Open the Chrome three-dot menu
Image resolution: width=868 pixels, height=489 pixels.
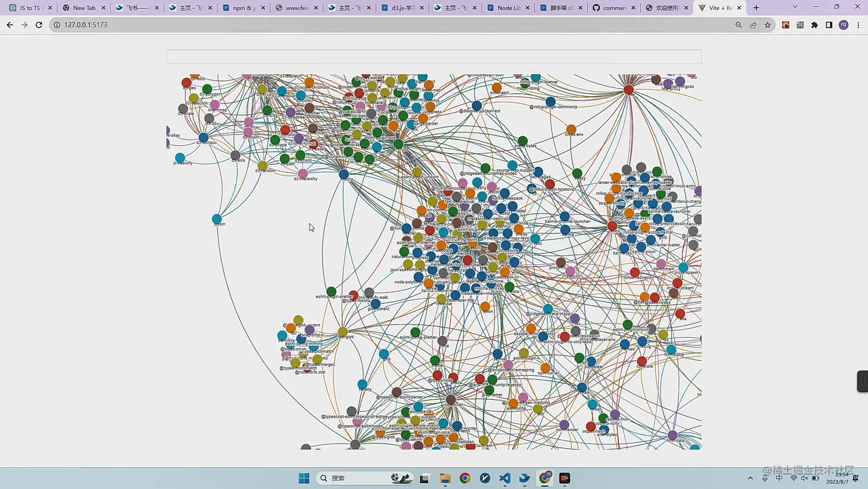tap(858, 25)
